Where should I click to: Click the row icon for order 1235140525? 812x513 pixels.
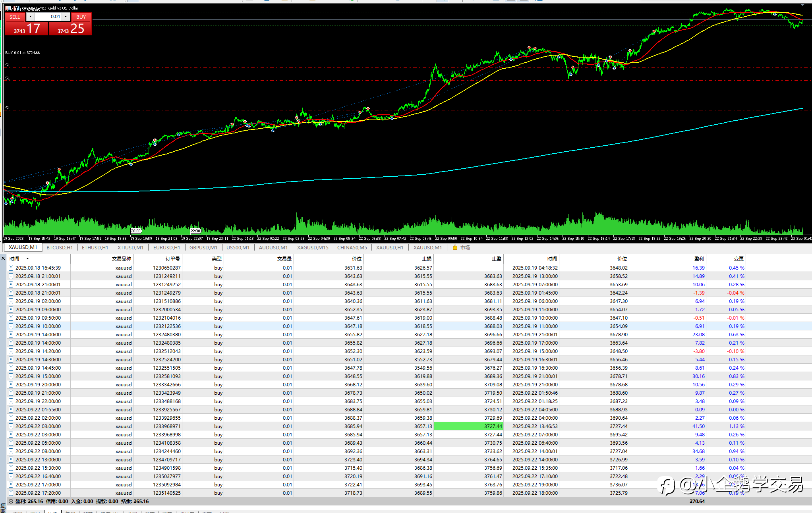coord(11,493)
